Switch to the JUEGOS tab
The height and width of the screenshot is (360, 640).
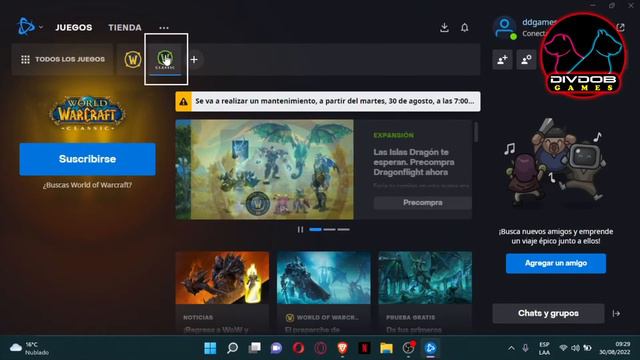coord(74,27)
